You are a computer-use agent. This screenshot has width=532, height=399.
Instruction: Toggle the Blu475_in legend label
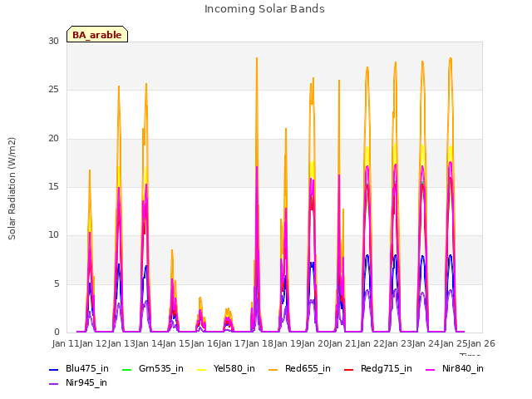point(87,368)
